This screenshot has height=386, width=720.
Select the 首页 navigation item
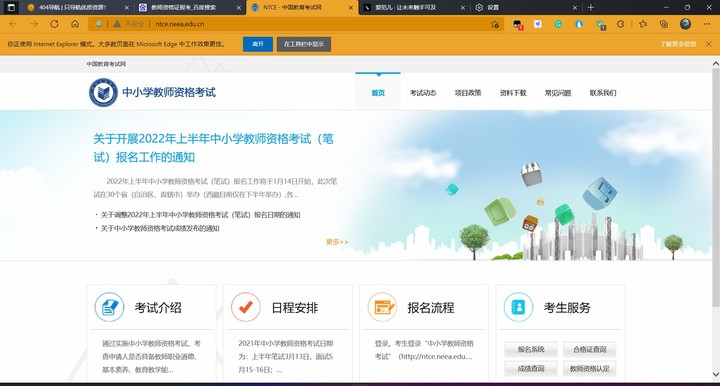click(378, 93)
